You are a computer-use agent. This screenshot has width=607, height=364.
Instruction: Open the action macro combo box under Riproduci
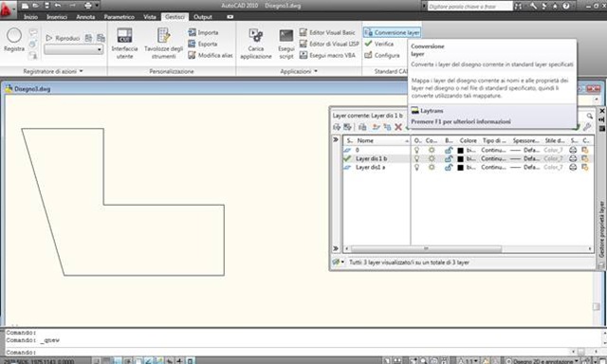[x=74, y=49]
